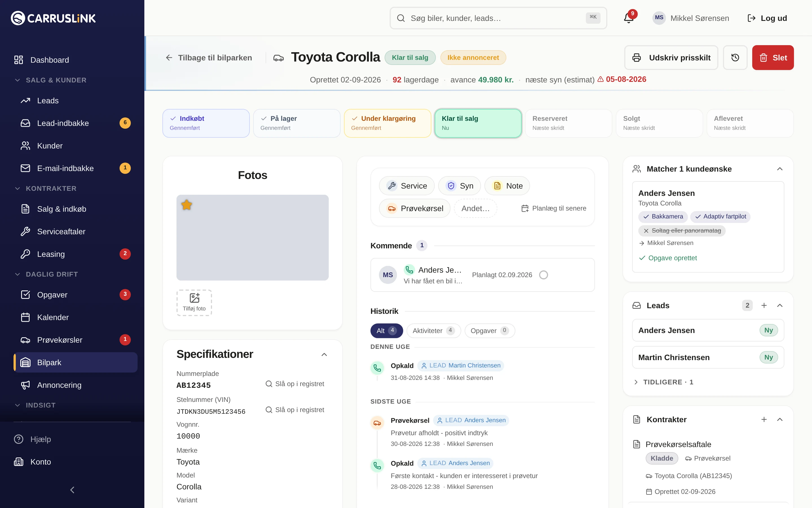Screen dimensions: 812x508
Task: Open Prøvekørsler in the sidebar
Action: [76, 340]
